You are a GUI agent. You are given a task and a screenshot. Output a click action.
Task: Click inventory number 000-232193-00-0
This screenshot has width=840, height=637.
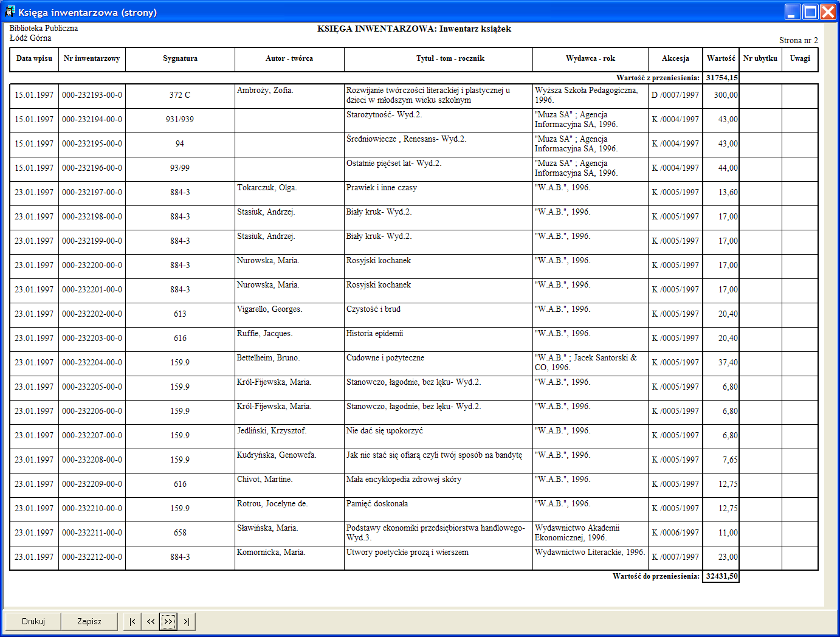pos(92,95)
